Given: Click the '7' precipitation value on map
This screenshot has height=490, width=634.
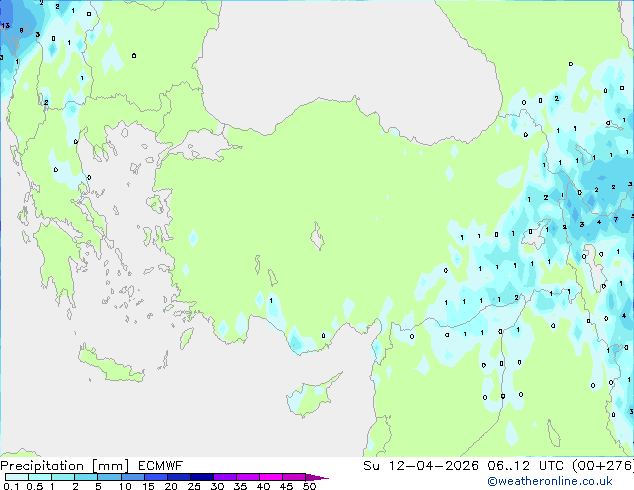Looking at the screenshot, I should tap(616, 220).
